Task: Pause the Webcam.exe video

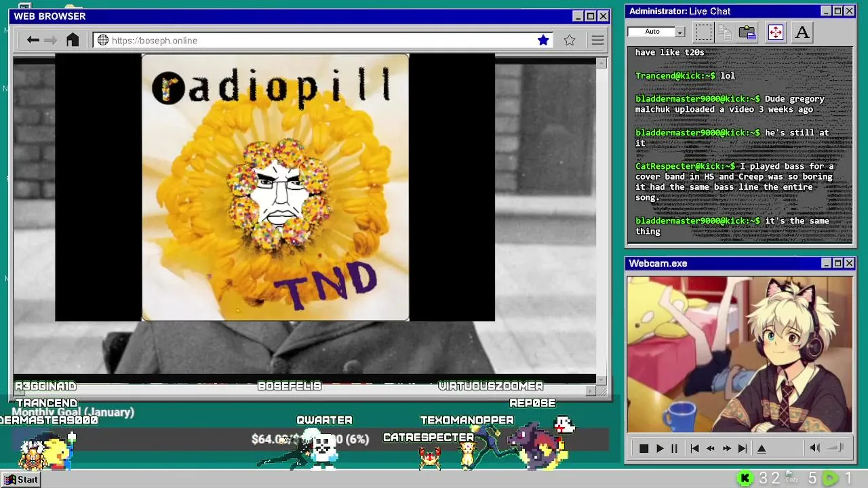Action: [674, 448]
